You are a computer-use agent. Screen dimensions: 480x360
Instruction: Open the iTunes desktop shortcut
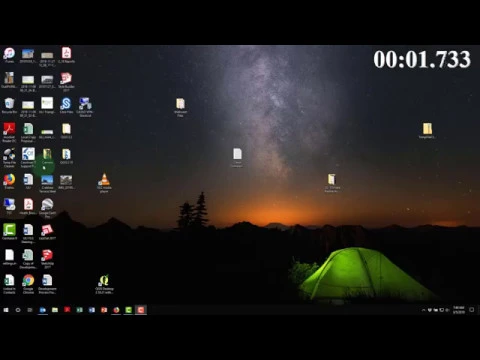click(x=9, y=55)
